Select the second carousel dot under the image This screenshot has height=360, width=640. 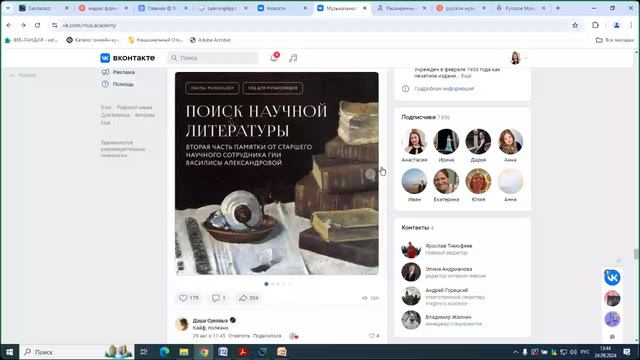point(273,284)
